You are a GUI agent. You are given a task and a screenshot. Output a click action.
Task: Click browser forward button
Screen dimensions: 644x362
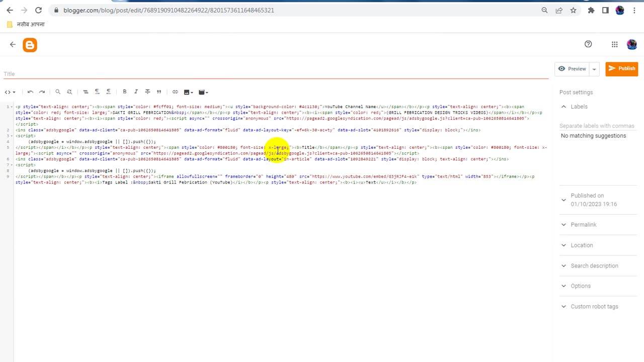coord(24,10)
